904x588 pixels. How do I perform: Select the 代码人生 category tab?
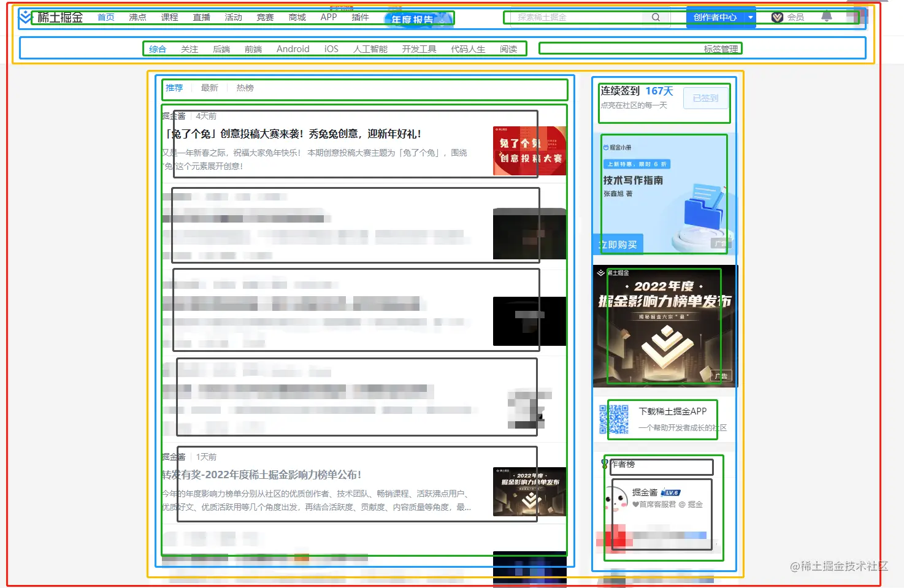tap(469, 49)
